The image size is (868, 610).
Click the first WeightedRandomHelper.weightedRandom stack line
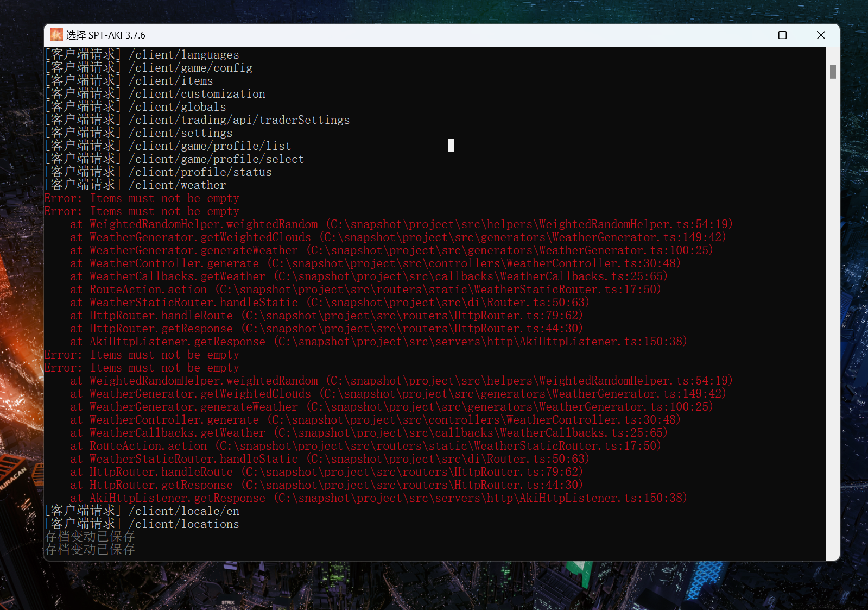(204, 224)
